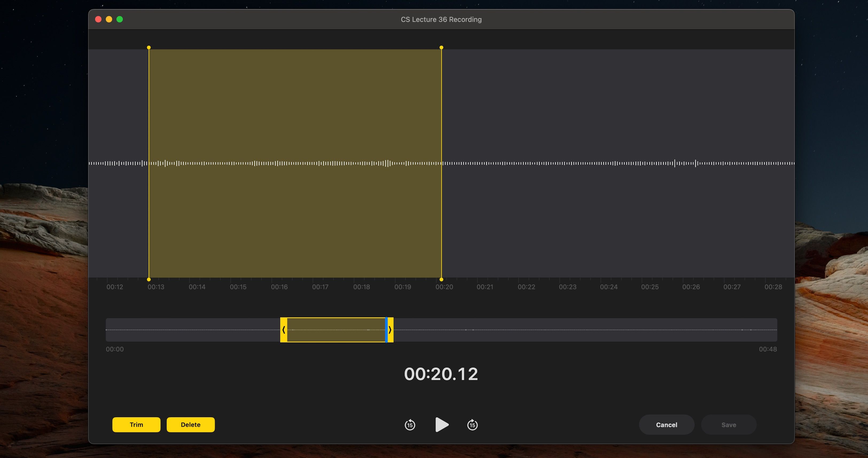Image resolution: width=868 pixels, height=458 pixels.
Task: Click the overview timeline after the selection
Action: pos(573,330)
